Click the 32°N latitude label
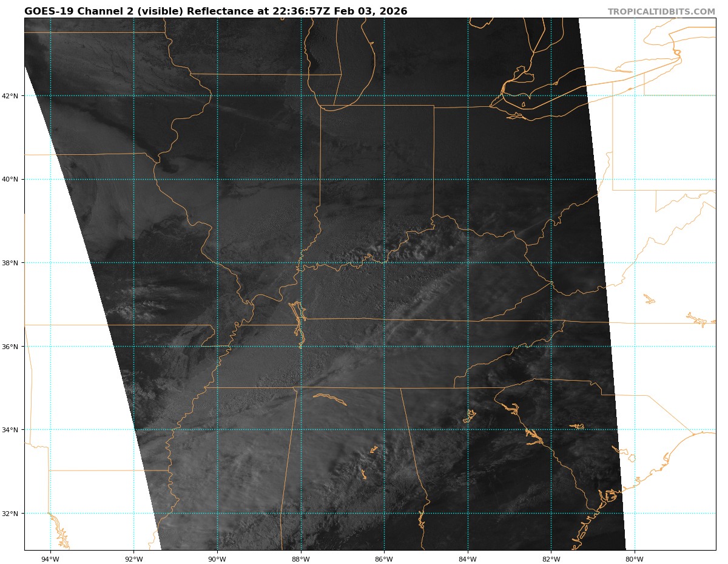Screen dimensions: 728x564 click(13, 514)
